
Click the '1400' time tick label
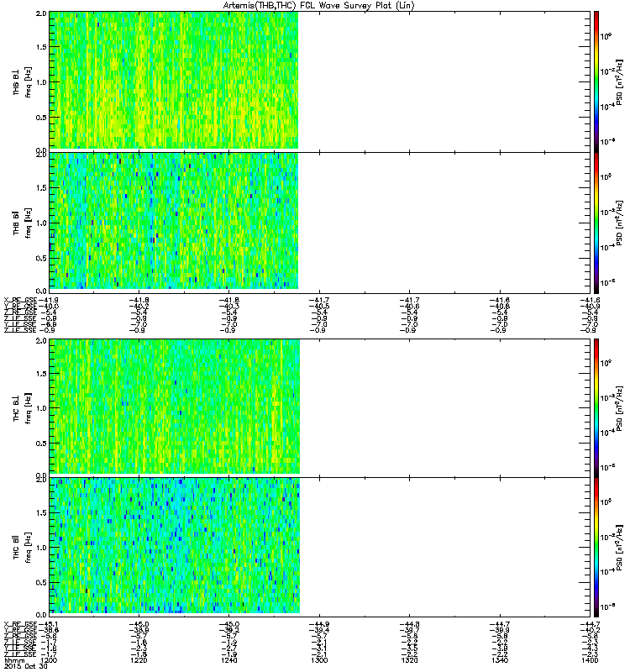(590, 660)
